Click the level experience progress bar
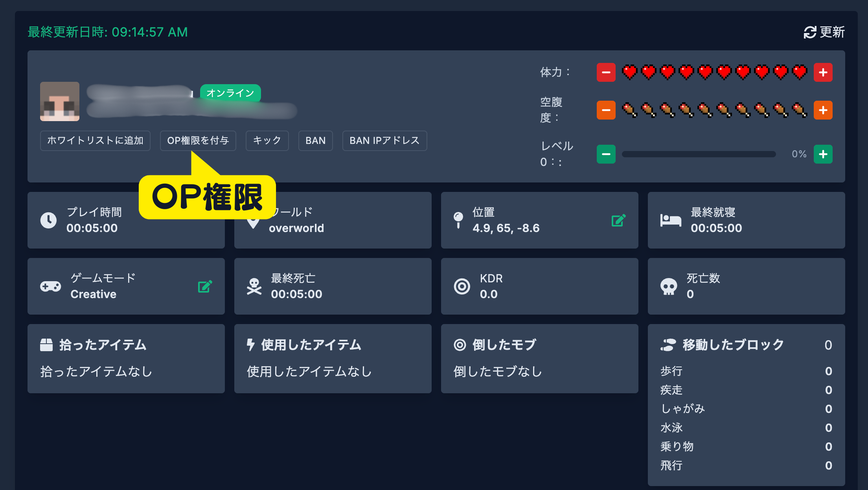 (699, 154)
